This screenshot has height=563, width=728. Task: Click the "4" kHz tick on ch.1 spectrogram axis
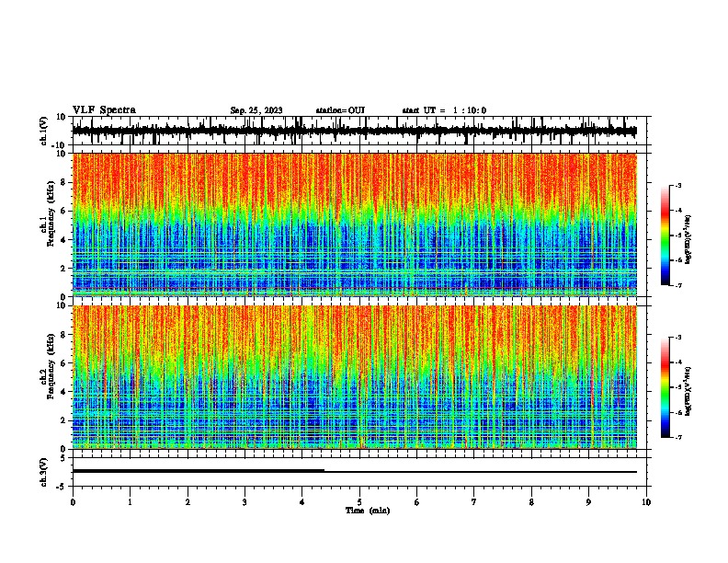[63, 240]
